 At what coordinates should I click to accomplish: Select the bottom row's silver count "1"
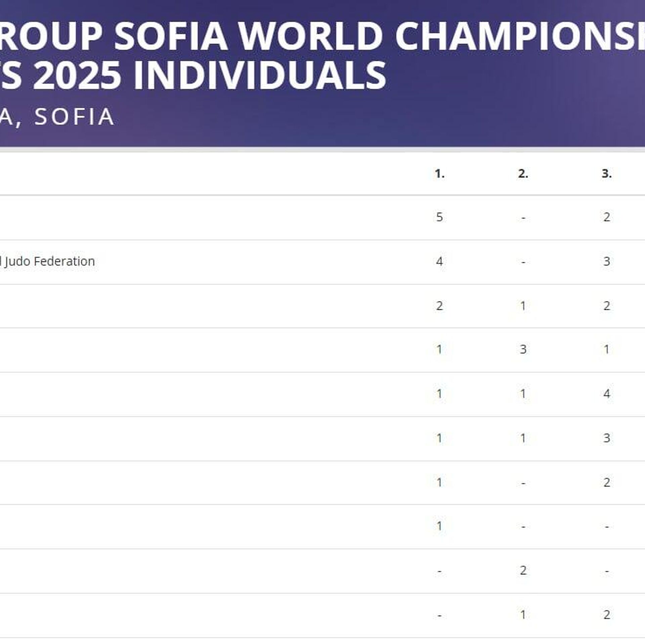523,614
